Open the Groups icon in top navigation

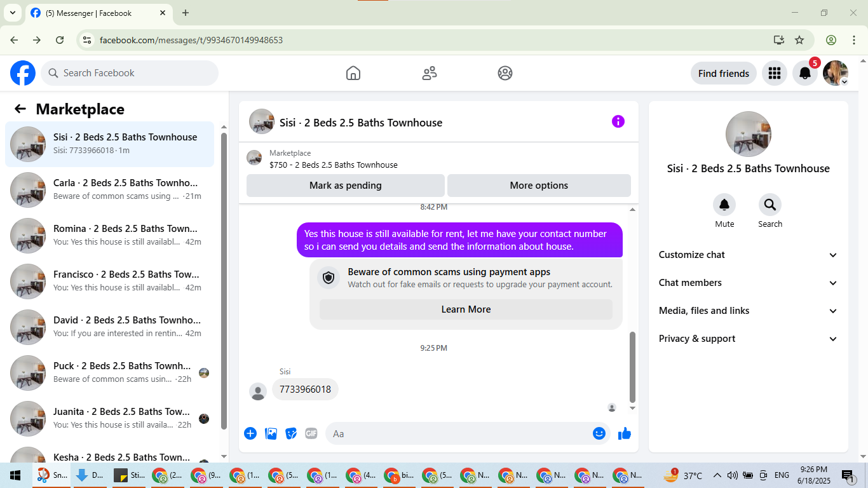505,73
